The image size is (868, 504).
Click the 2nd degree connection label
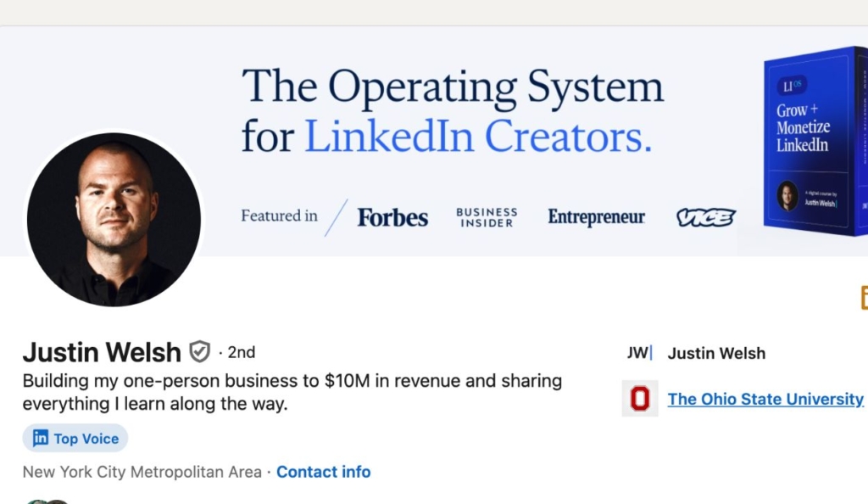(x=241, y=352)
